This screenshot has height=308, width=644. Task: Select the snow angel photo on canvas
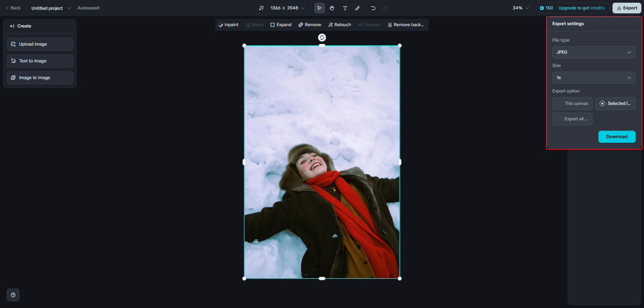click(322, 162)
